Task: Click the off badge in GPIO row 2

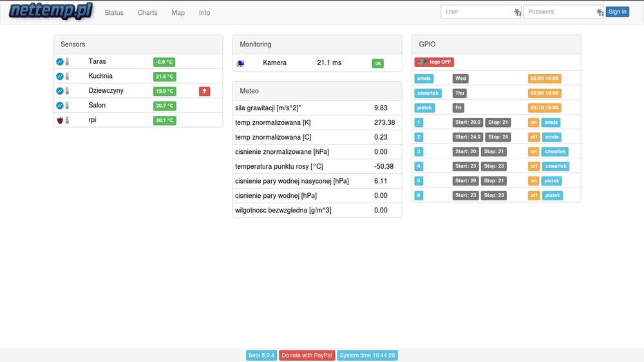Action: pos(534,137)
